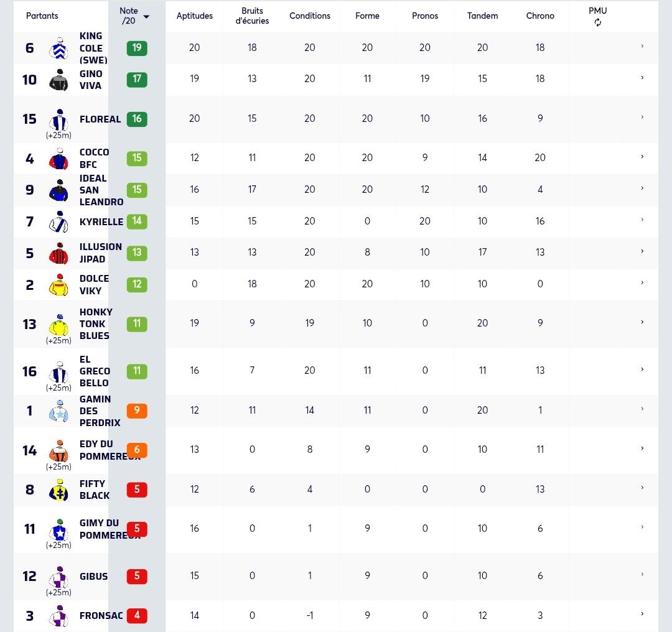Click Cocco BFC's red and blue silks
The height and width of the screenshot is (632, 672).
pos(59,159)
